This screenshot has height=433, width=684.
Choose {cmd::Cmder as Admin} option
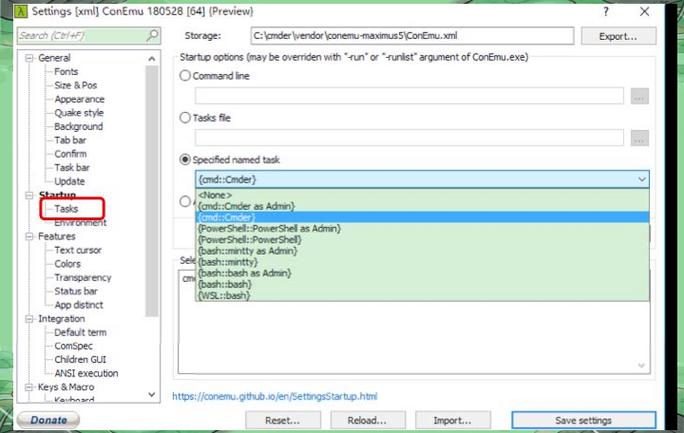422,206
